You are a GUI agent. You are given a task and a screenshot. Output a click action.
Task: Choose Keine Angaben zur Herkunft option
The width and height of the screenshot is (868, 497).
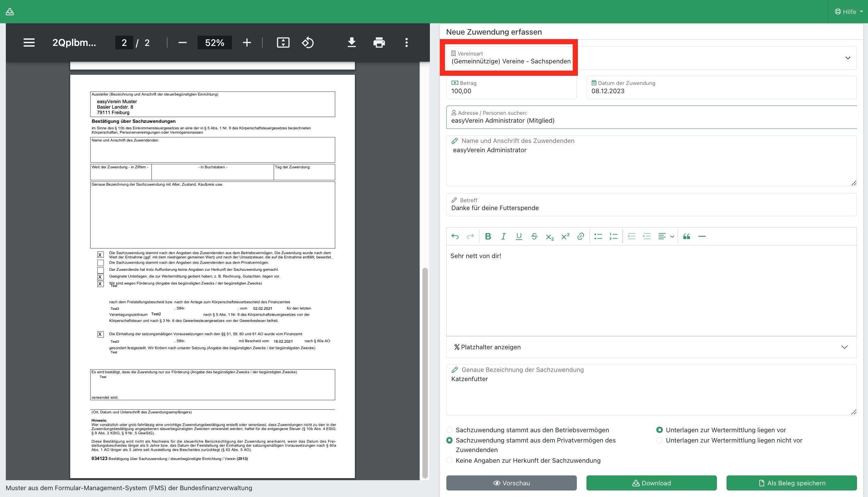[x=449, y=460]
